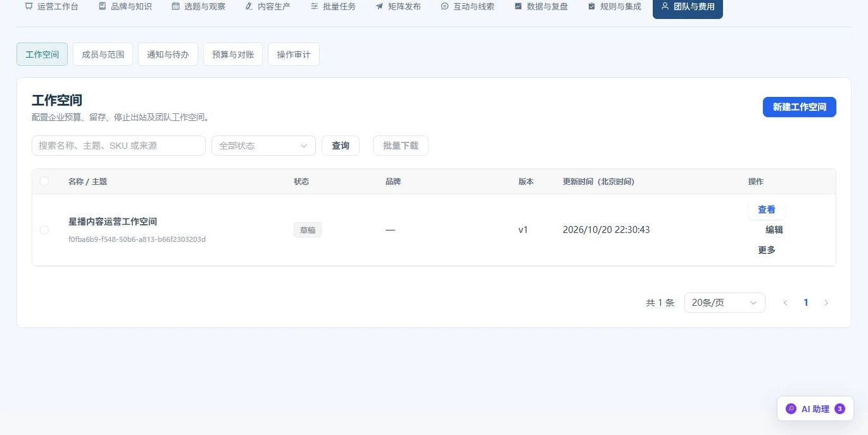Viewport: 868px width, 435px height.
Task: Click the 批量下载 button
Action: click(x=401, y=146)
